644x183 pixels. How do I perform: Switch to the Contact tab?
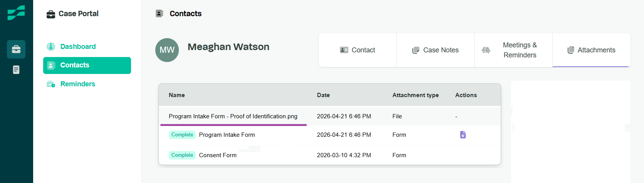(357, 50)
